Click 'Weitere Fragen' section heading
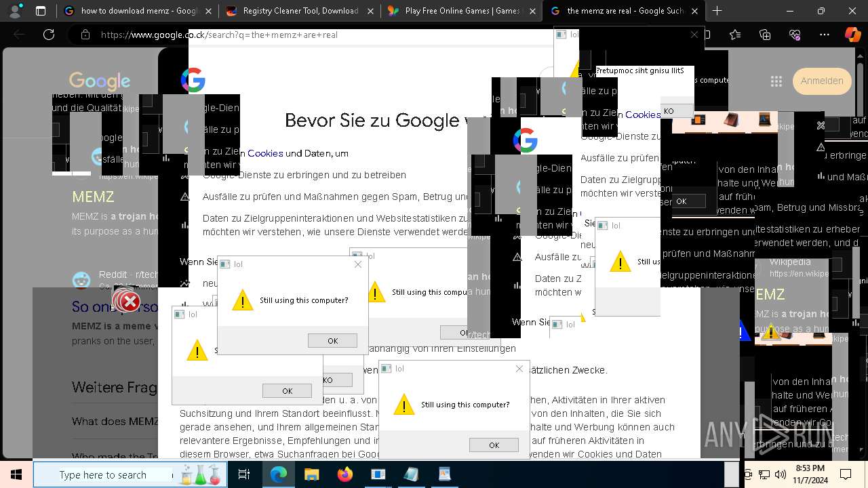The height and width of the screenshot is (488, 868). pos(115,387)
